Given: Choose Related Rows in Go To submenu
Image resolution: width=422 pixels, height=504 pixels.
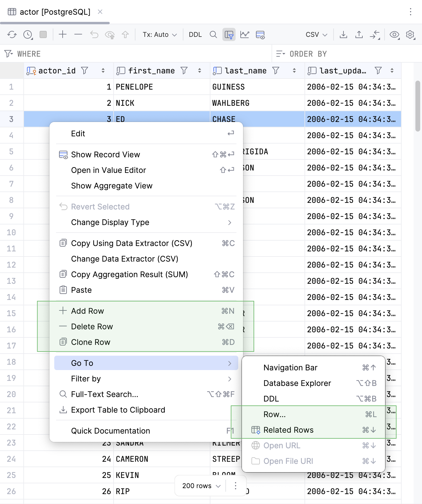Looking at the screenshot, I should (x=288, y=430).
